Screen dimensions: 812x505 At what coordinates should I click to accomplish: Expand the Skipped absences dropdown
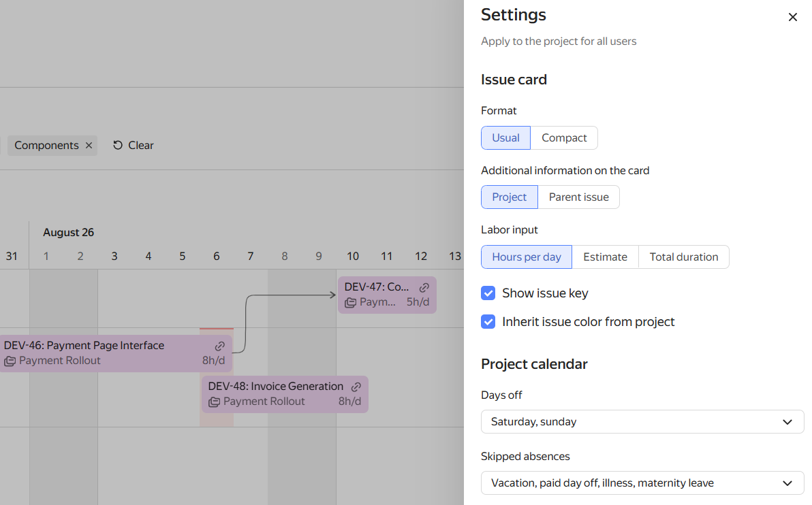coord(642,483)
